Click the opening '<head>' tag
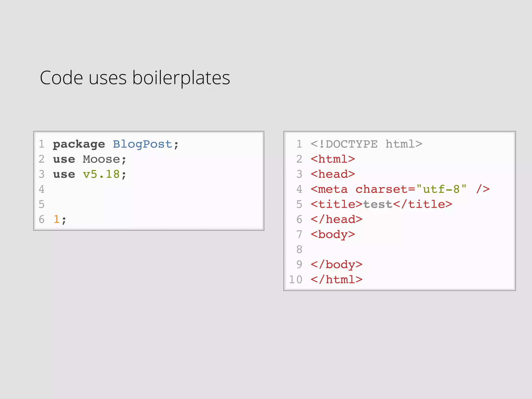 point(333,174)
